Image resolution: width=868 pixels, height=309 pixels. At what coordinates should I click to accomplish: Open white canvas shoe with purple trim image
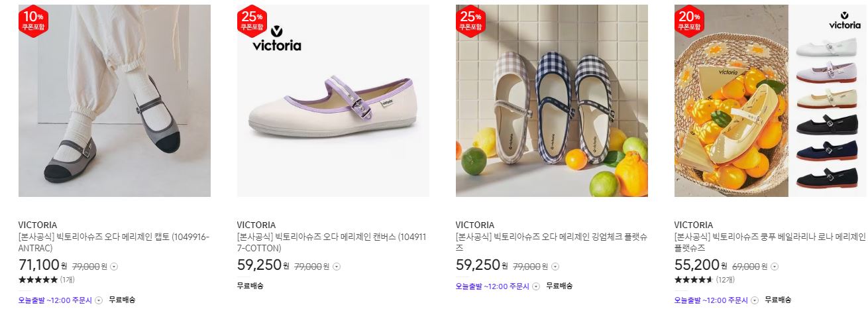pyautogui.click(x=333, y=101)
